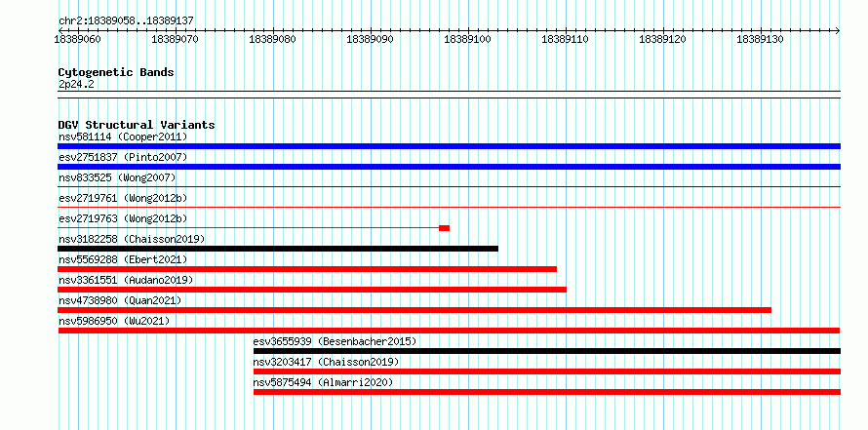
Task: Click ruler position 18389060
Action: (77, 39)
